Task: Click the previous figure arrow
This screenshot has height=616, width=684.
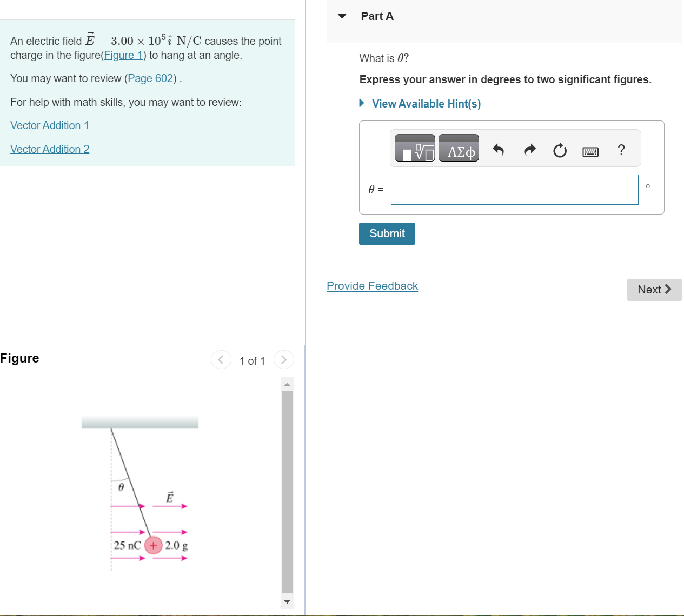Action: (221, 359)
